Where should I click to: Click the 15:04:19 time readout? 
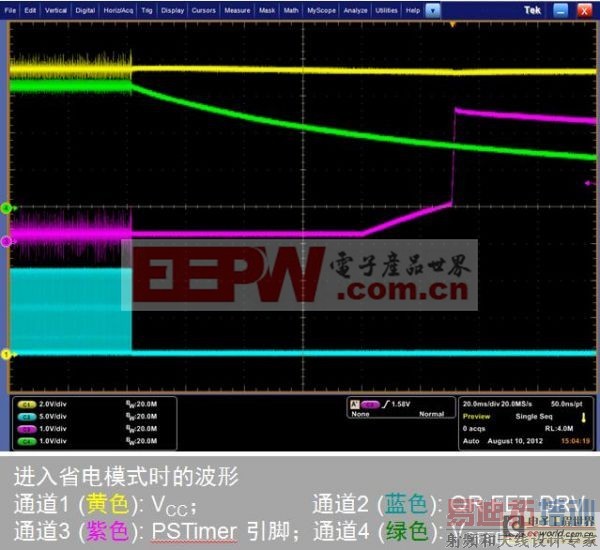click(x=576, y=441)
